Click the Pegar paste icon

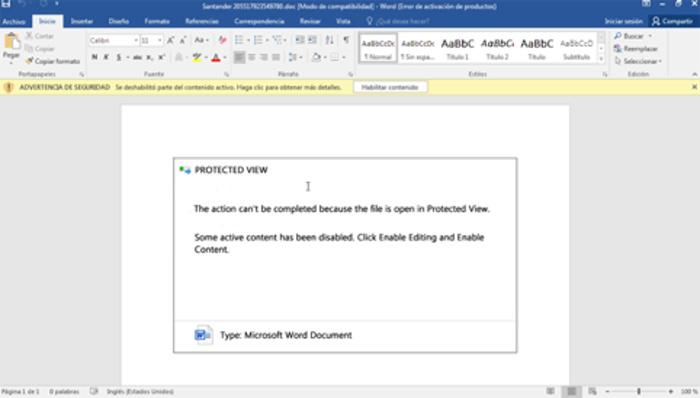click(x=11, y=42)
